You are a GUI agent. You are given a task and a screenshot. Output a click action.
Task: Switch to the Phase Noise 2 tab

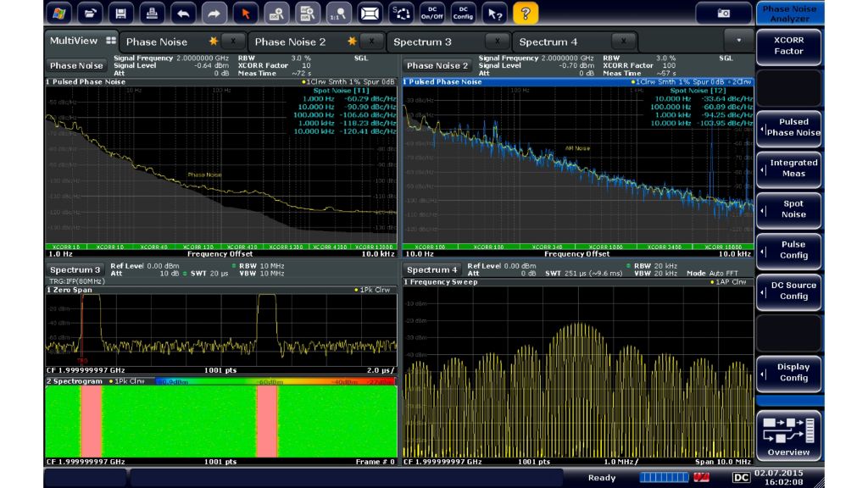coord(290,42)
